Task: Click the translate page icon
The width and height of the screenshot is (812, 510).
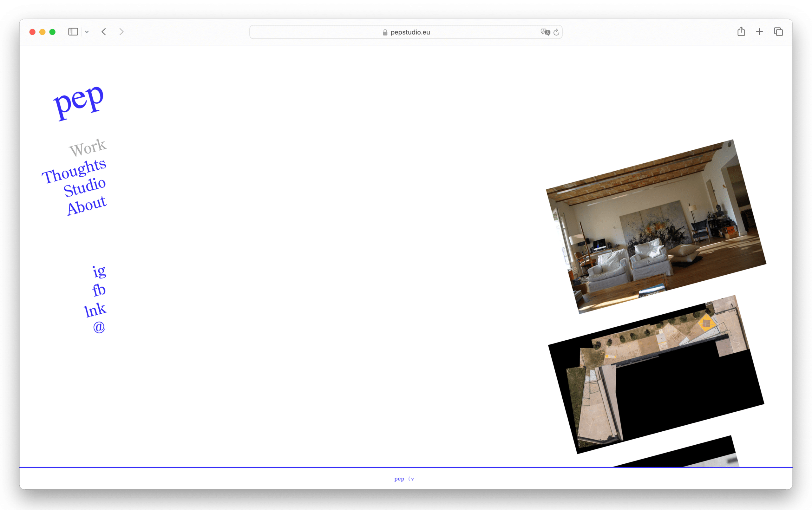Action: coord(545,32)
